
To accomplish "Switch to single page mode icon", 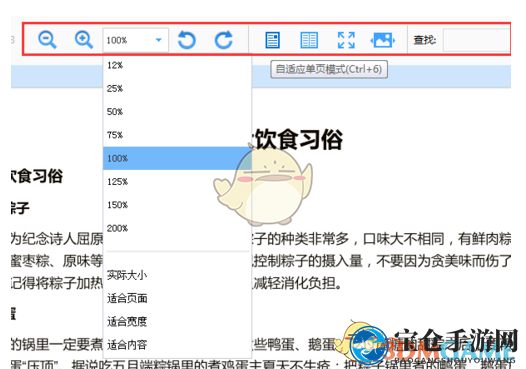I will [x=272, y=40].
